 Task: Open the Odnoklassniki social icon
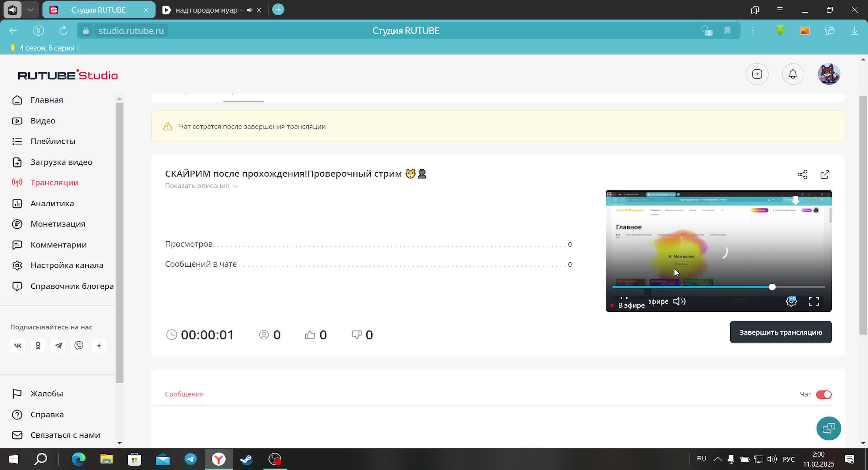(x=38, y=346)
